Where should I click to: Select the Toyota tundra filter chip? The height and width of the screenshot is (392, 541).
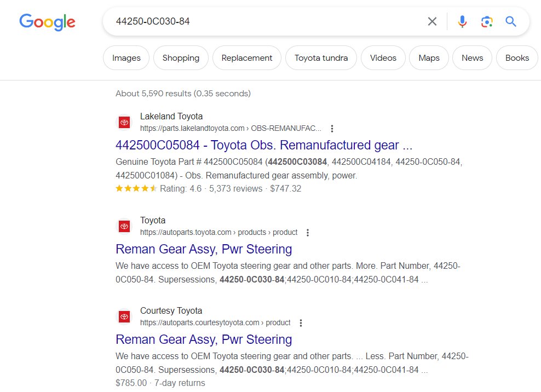click(321, 57)
